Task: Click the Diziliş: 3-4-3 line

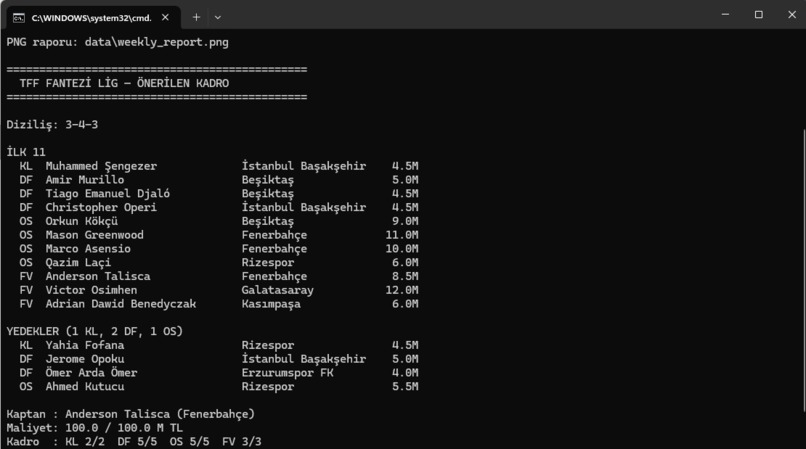Action: coord(52,124)
